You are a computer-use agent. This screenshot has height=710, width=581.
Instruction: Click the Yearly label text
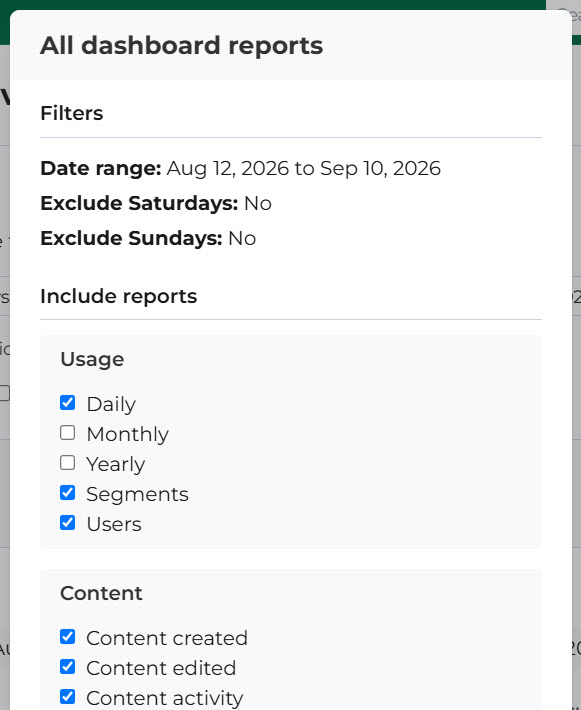116,465
